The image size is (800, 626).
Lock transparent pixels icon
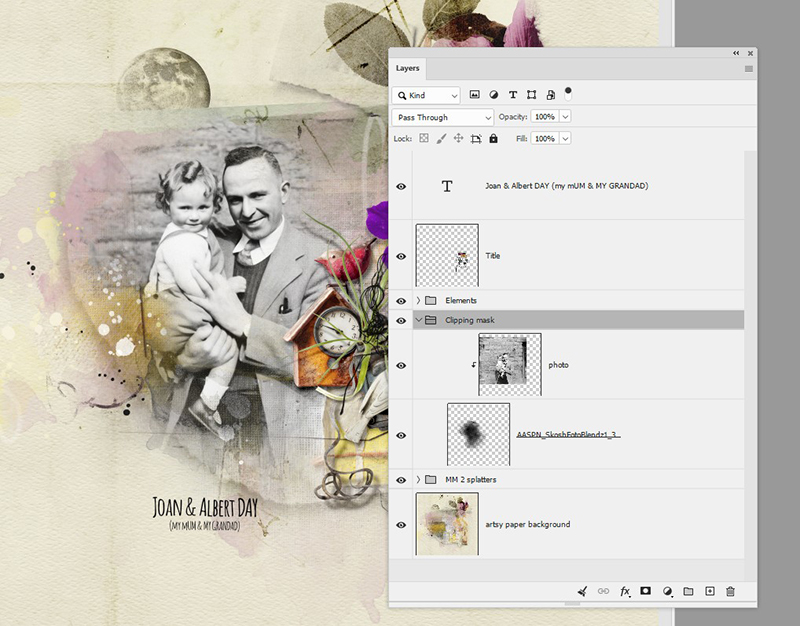coord(424,138)
